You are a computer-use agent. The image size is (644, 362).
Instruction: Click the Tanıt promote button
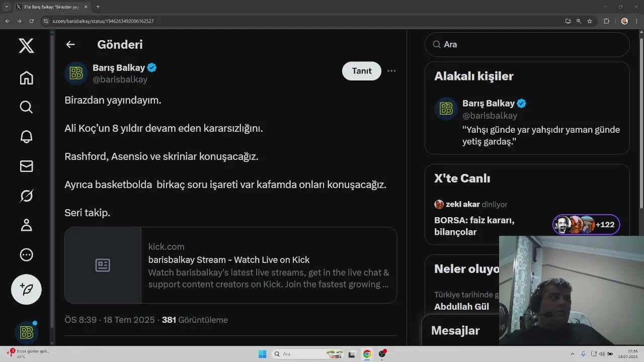pos(362,71)
